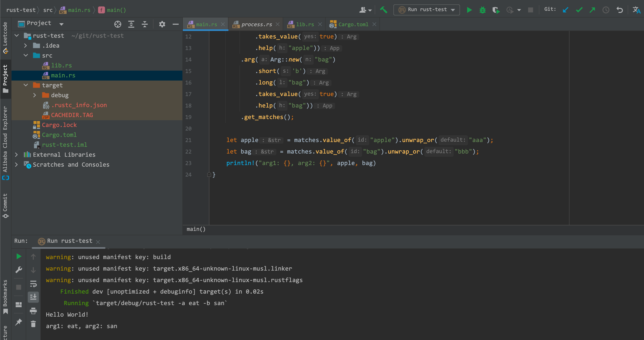The width and height of the screenshot is (644, 340).
Task: Select .rustc_info.json file
Action: click(79, 105)
